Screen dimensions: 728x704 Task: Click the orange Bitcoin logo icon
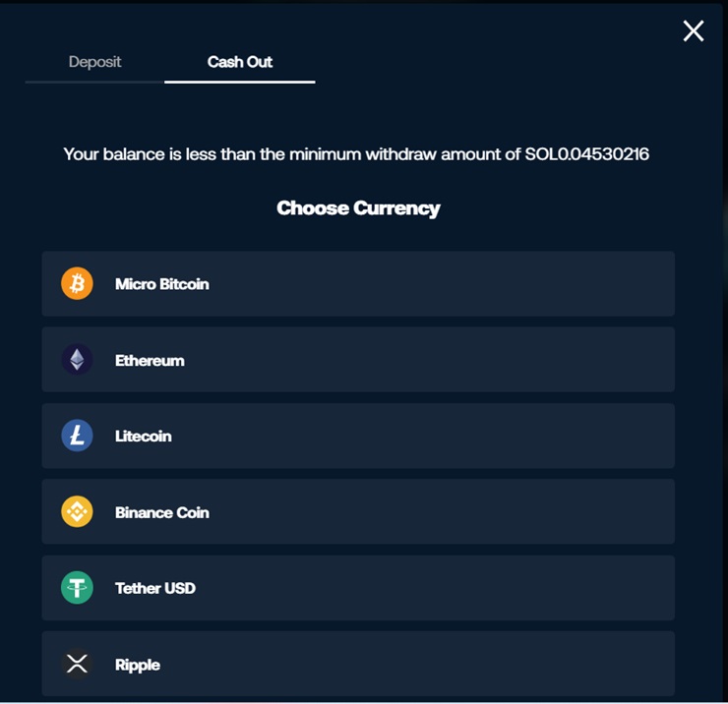tap(77, 284)
